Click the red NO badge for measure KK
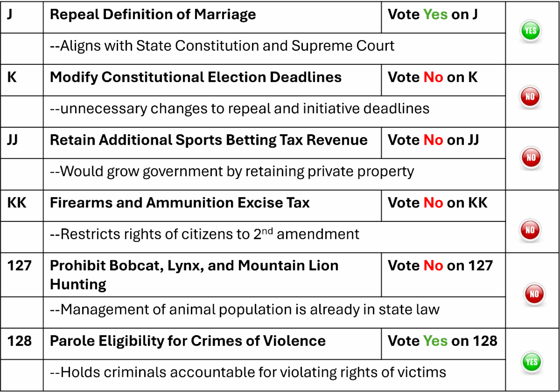The height and width of the screenshot is (392, 560). tap(531, 230)
